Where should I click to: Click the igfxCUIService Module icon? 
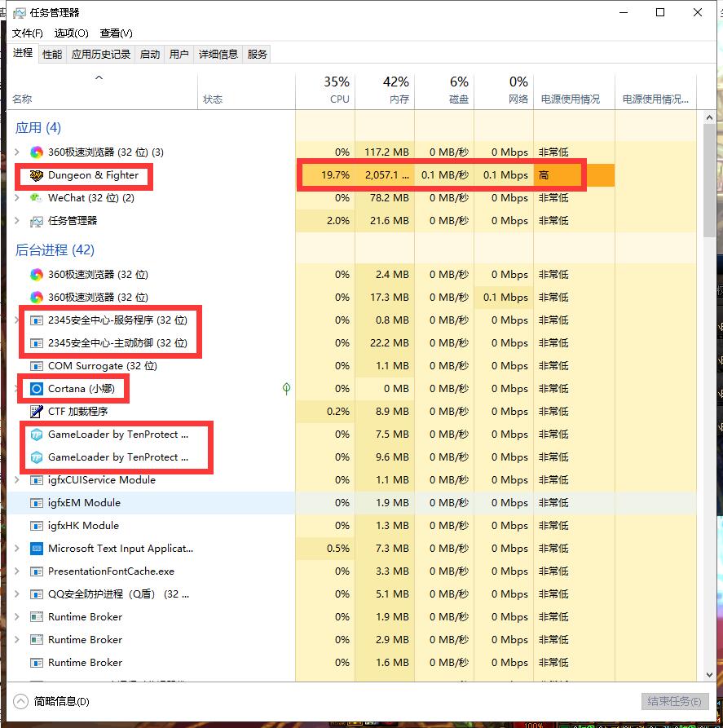(x=36, y=480)
